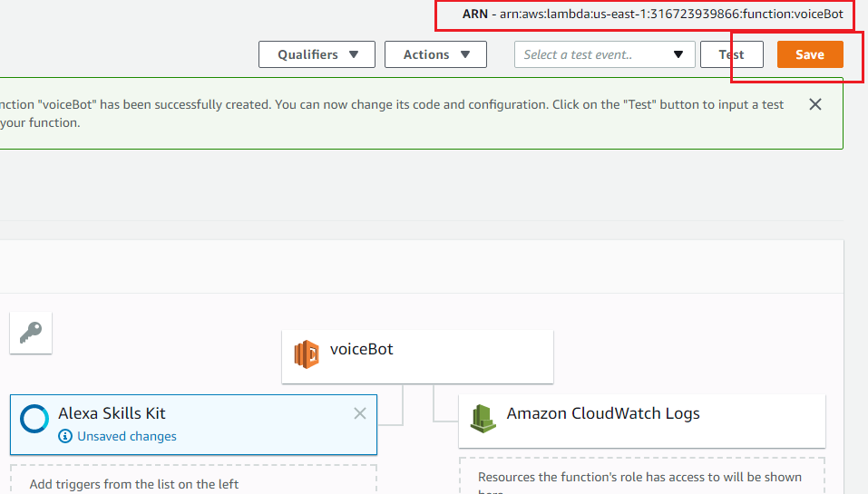Click the info icon beside Unsaved changes

(65, 437)
